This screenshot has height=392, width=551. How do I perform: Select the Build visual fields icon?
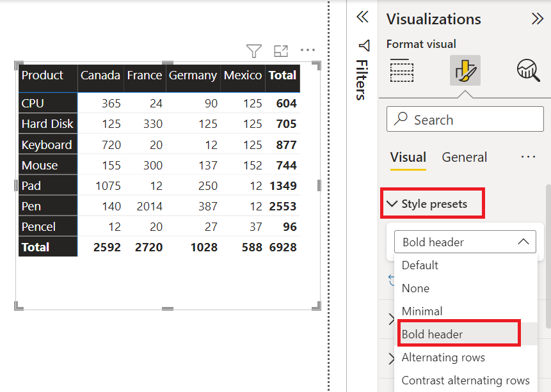pos(402,70)
